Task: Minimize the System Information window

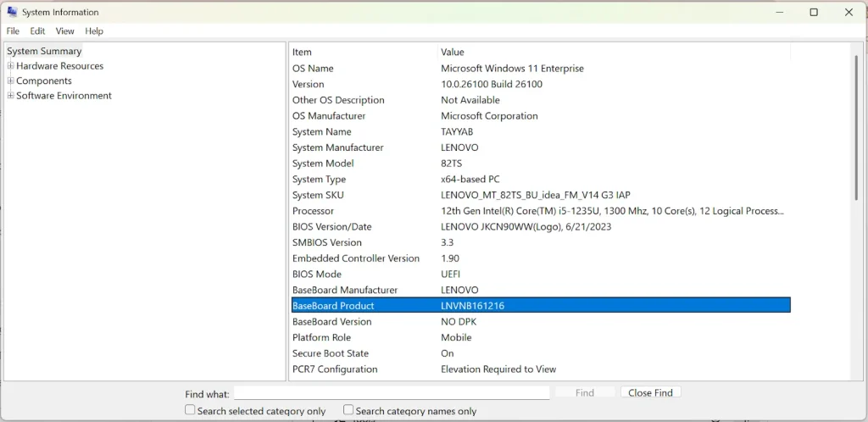Action: (x=778, y=12)
